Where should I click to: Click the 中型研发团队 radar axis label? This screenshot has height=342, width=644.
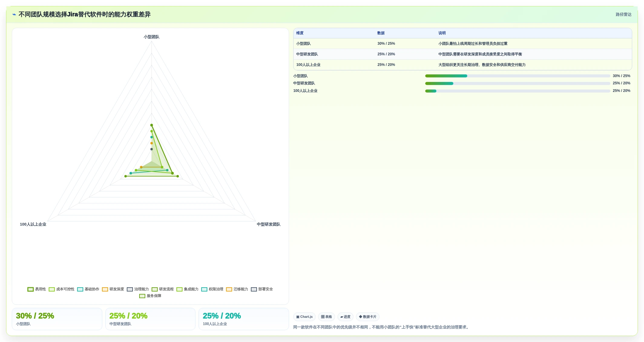click(x=268, y=224)
